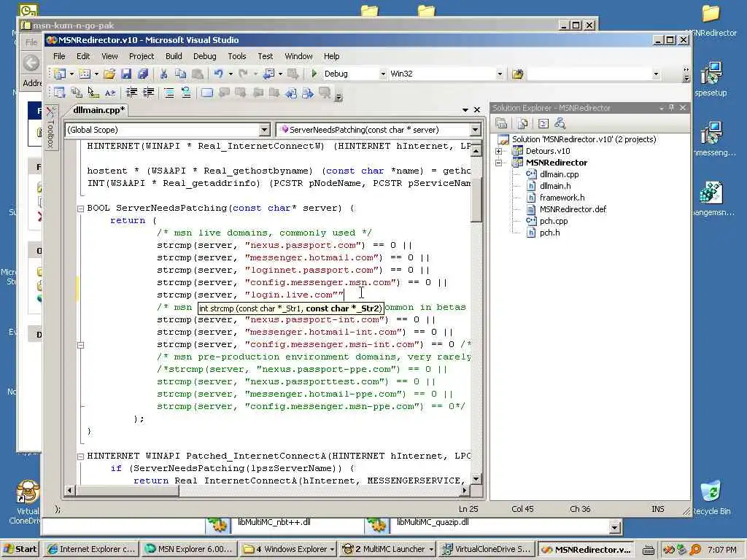
Task: Toggle auto-hide pin of Solution Explorer
Action: [x=672, y=108]
